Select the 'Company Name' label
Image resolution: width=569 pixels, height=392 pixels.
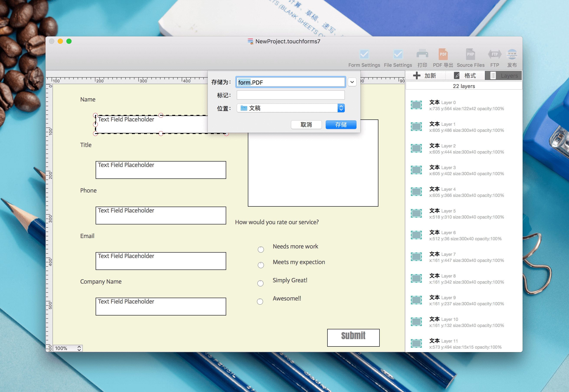101,281
